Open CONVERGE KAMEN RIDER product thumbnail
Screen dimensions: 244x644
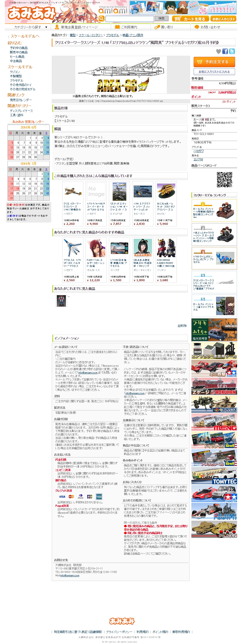point(166,248)
